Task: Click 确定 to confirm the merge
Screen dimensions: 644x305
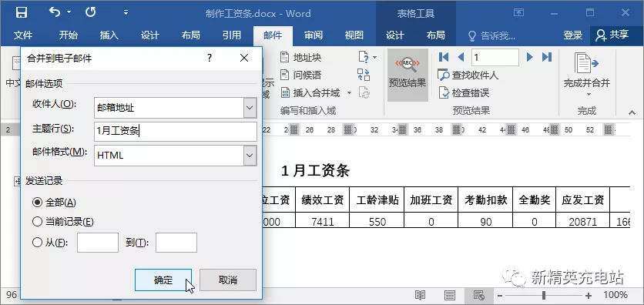Action: (x=163, y=280)
